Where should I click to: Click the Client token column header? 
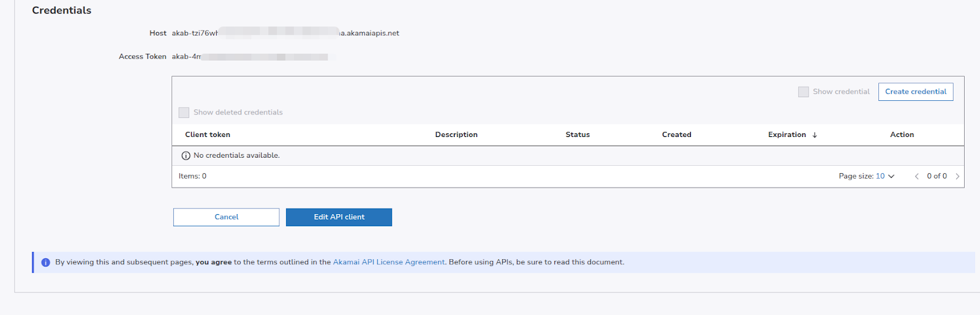pyautogui.click(x=208, y=135)
